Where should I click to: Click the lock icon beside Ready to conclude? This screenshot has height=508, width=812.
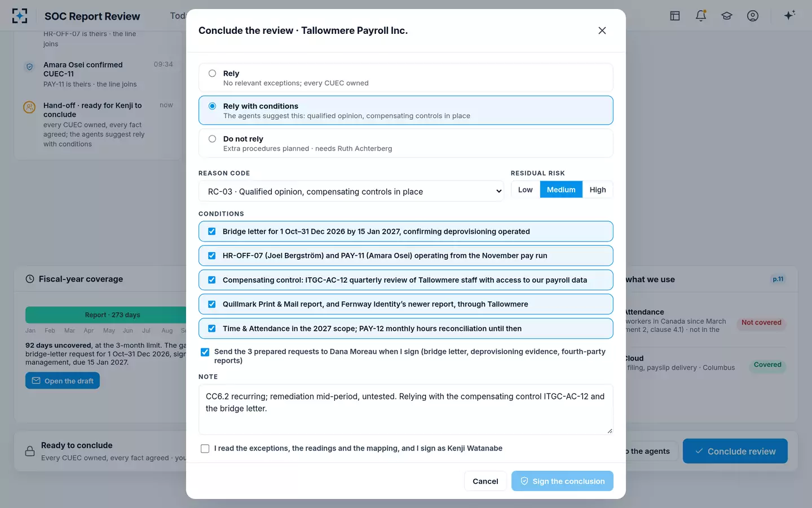pos(30,451)
